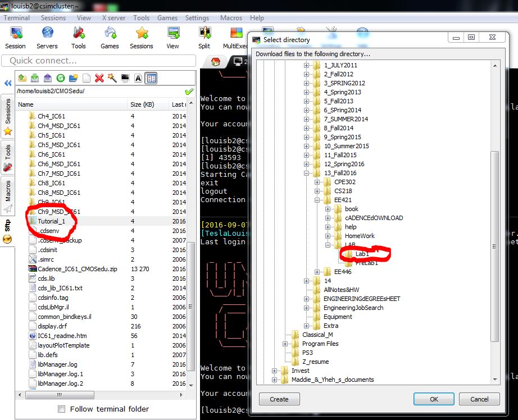This screenshot has width=518, height=420.
Task: Open the Macros menu
Action: (231, 18)
